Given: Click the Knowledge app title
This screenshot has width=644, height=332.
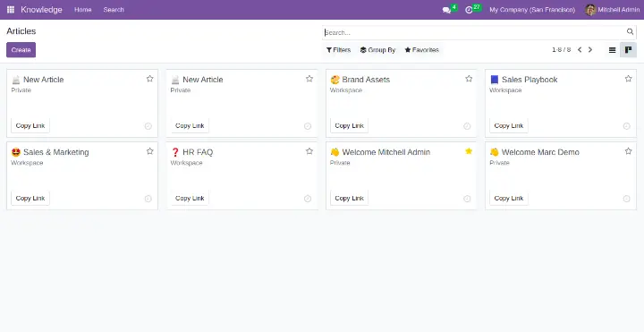Looking at the screenshot, I should tap(41, 10).
